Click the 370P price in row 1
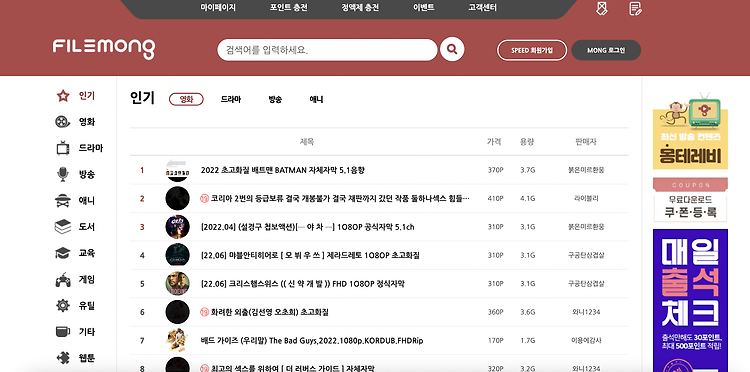Viewport: 750px width, 372px height. [495, 170]
